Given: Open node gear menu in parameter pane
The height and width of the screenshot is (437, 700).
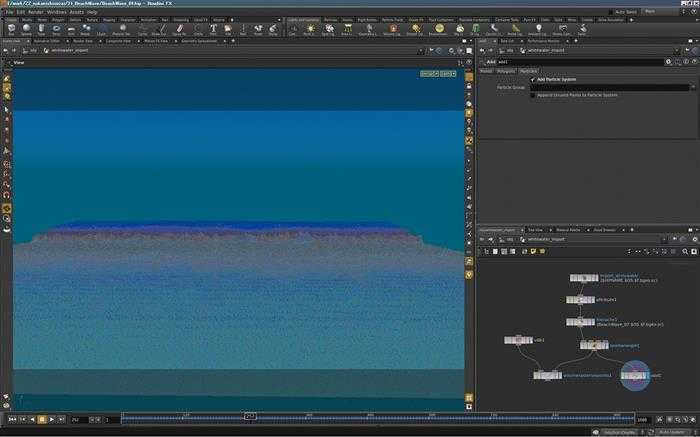Looking at the screenshot, I should pyautogui.click(x=668, y=62).
